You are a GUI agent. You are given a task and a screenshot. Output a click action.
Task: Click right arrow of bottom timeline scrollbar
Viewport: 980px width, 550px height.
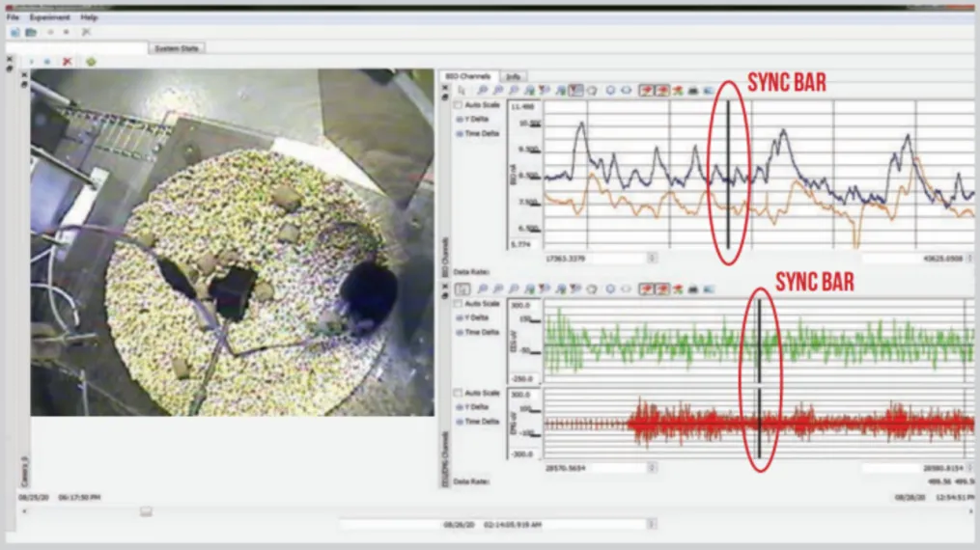click(x=970, y=511)
